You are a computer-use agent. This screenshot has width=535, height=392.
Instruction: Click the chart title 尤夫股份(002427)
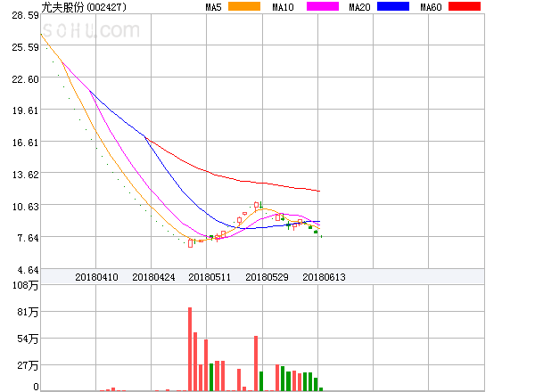tap(84, 7)
